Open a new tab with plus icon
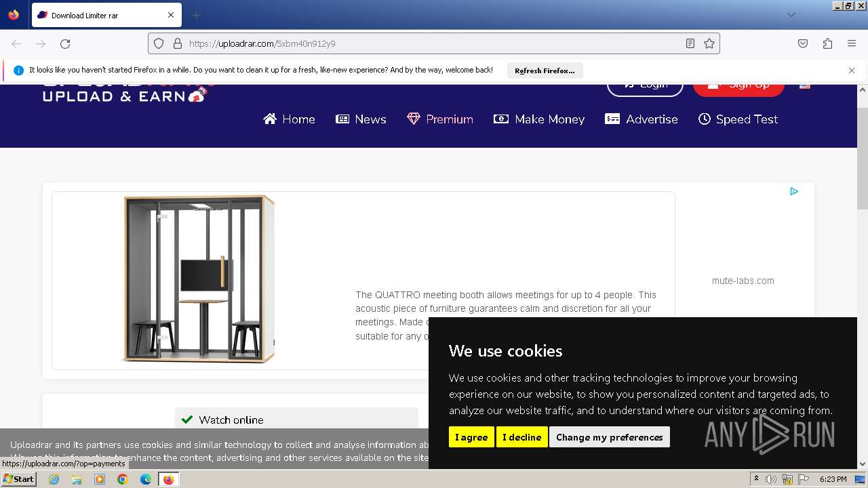The height and width of the screenshot is (488, 868). pyautogui.click(x=197, y=15)
